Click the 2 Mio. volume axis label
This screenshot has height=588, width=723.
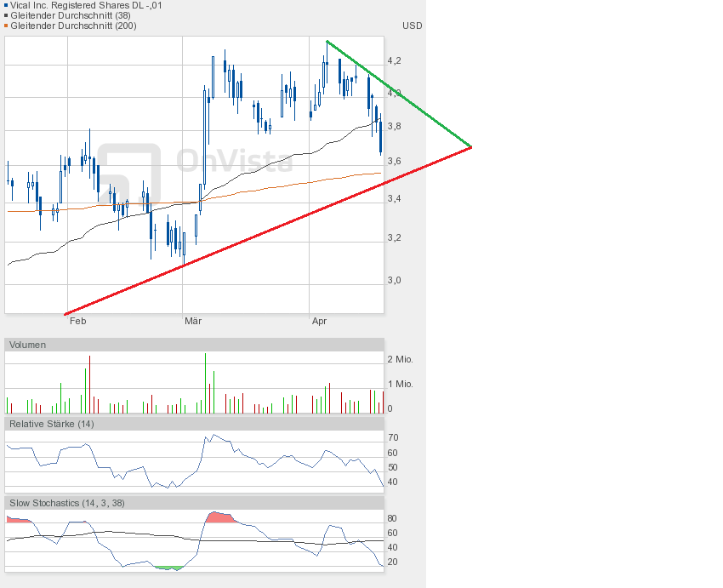click(x=400, y=359)
